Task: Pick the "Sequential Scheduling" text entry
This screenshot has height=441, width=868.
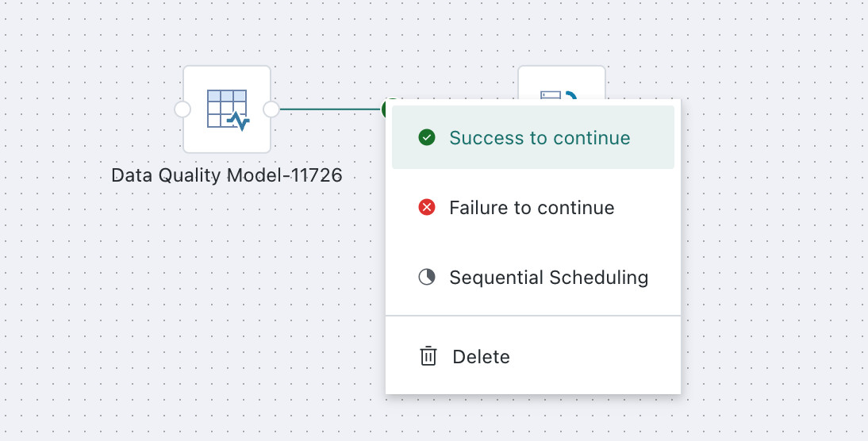Action: [x=548, y=278]
